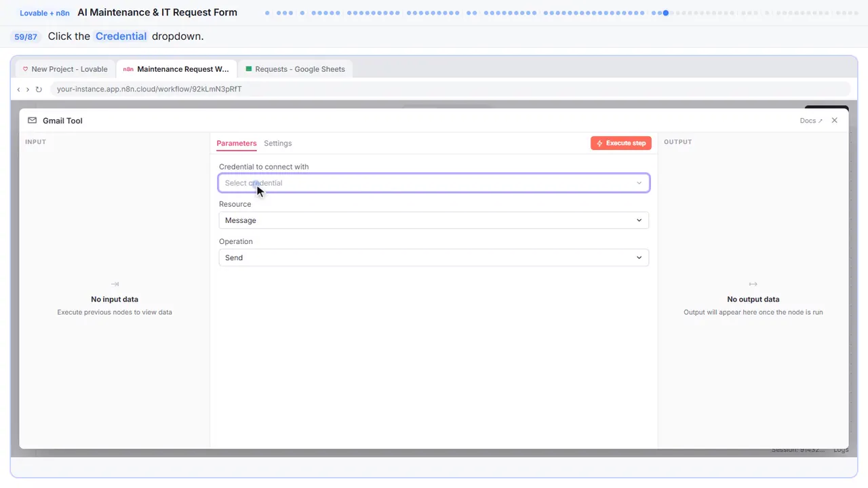Click the browser forward arrow icon
The height and width of the screenshot is (488, 868).
tap(28, 89)
